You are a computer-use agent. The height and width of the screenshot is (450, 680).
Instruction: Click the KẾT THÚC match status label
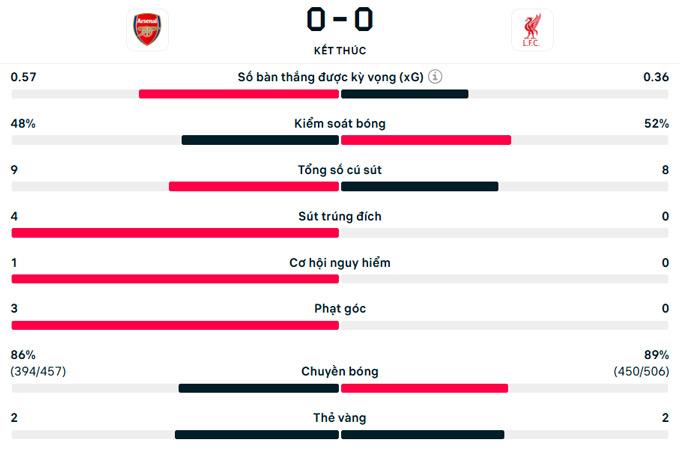(x=339, y=49)
